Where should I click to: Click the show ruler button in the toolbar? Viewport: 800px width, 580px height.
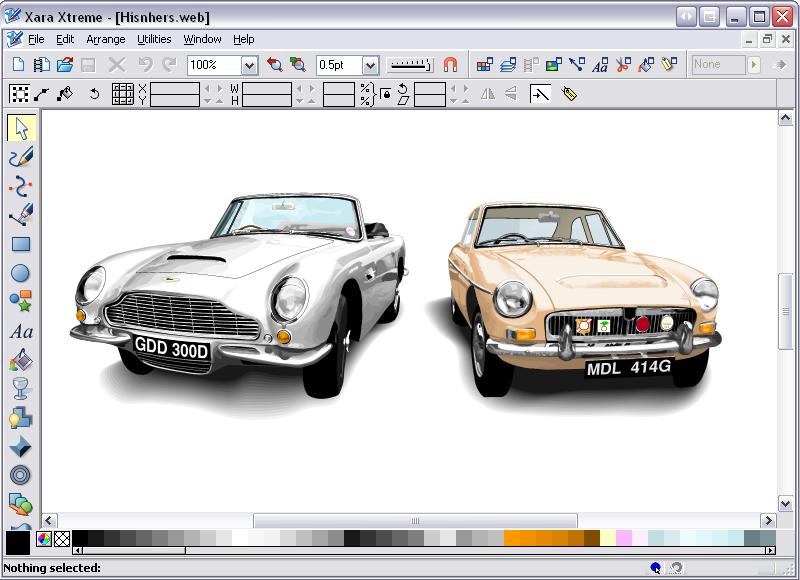pos(410,65)
